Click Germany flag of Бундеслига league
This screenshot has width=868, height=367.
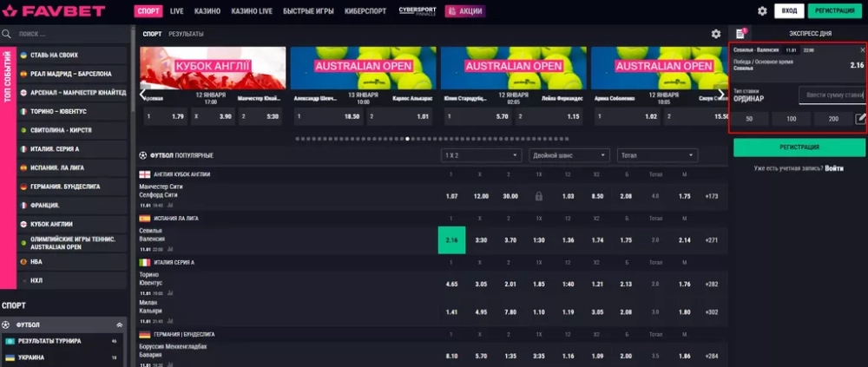pyautogui.click(x=144, y=334)
